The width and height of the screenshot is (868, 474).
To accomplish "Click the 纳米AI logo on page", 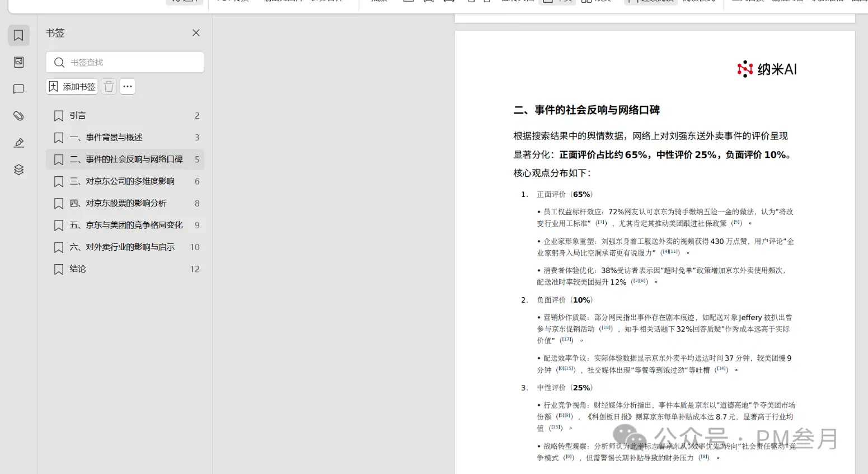I will click(x=767, y=69).
